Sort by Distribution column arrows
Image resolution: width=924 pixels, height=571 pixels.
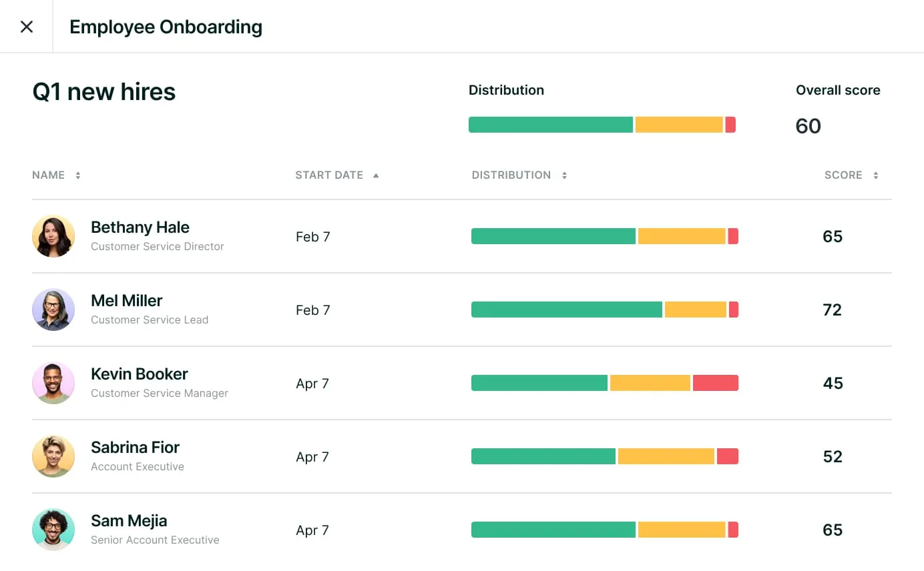coord(564,175)
